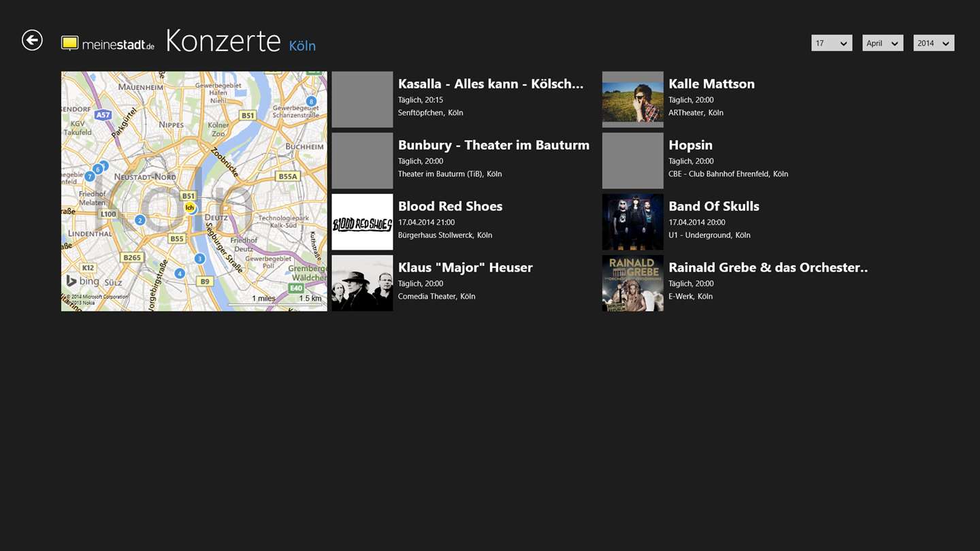980x551 pixels.
Task: Click 'Täglich, 20:15' under Kasalla
Action: [x=420, y=100]
